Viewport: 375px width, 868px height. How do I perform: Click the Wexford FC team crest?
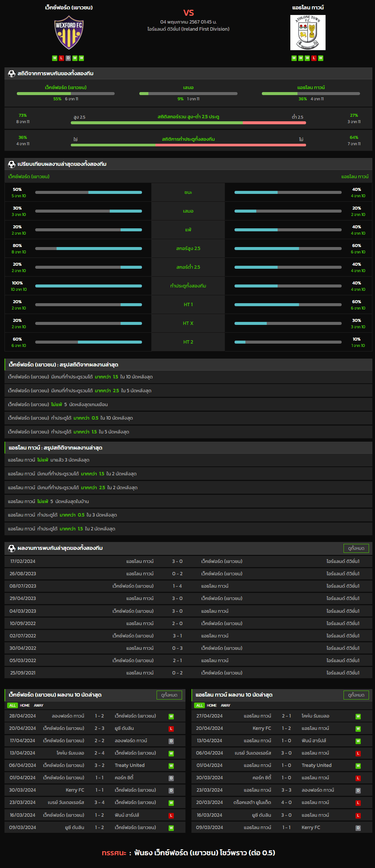69,33
